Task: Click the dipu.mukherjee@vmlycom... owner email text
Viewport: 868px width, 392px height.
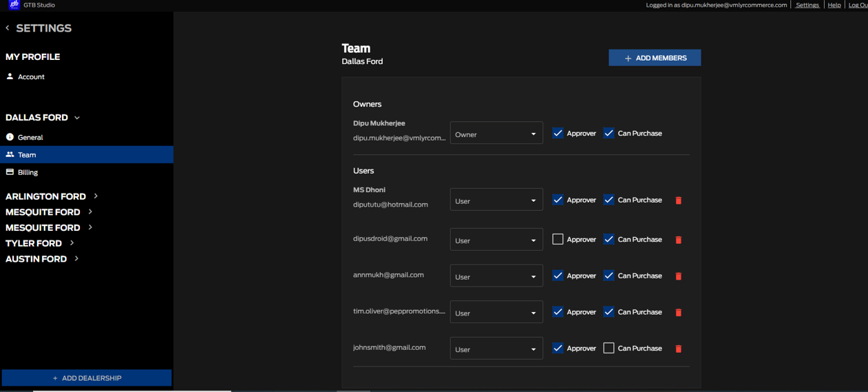Action: click(x=399, y=138)
